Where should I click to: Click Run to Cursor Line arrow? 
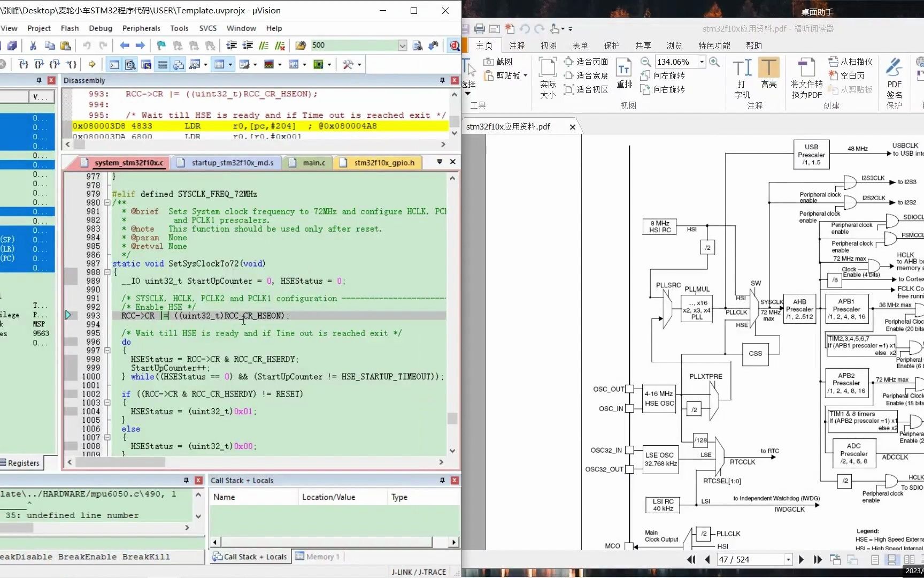point(71,65)
